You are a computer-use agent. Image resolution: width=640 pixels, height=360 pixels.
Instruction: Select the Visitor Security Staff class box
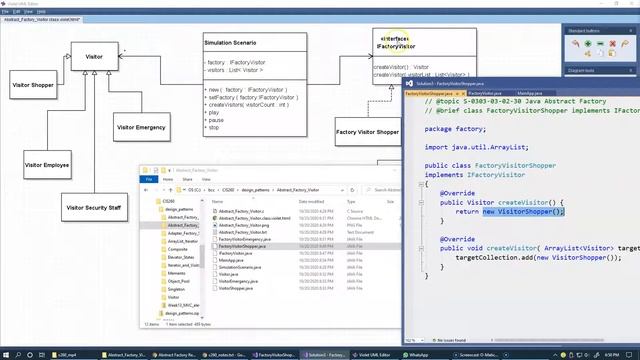point(94,207)
